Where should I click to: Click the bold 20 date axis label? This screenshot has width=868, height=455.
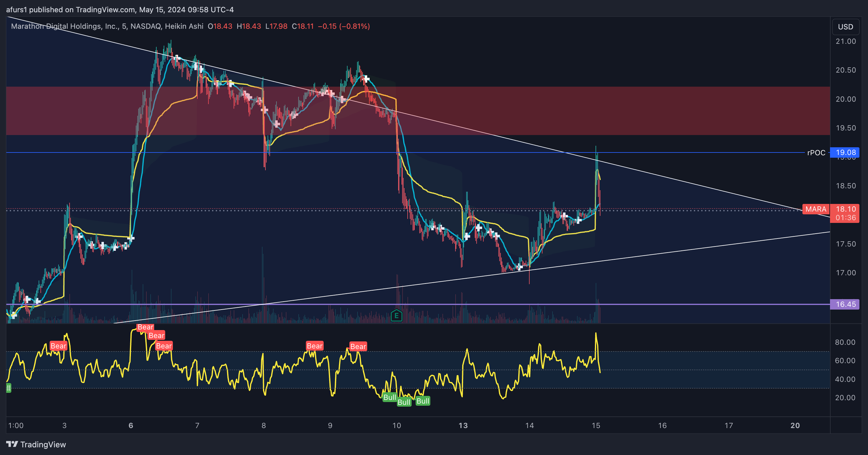pos(795,425)
